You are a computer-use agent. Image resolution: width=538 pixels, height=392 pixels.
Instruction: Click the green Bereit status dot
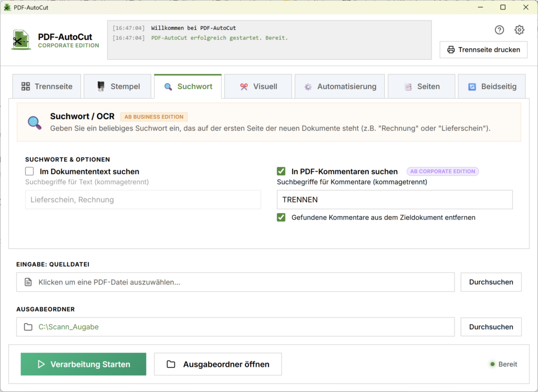[x=492, y=364]
